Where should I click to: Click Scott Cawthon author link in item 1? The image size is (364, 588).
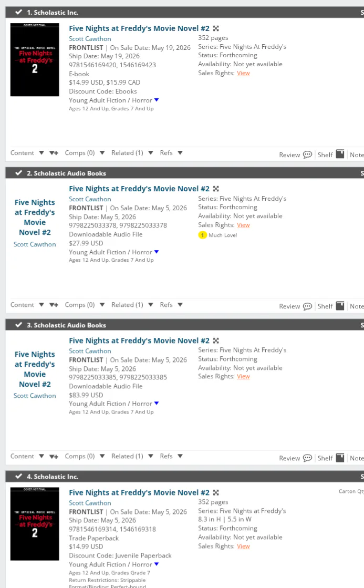point(90,38)
